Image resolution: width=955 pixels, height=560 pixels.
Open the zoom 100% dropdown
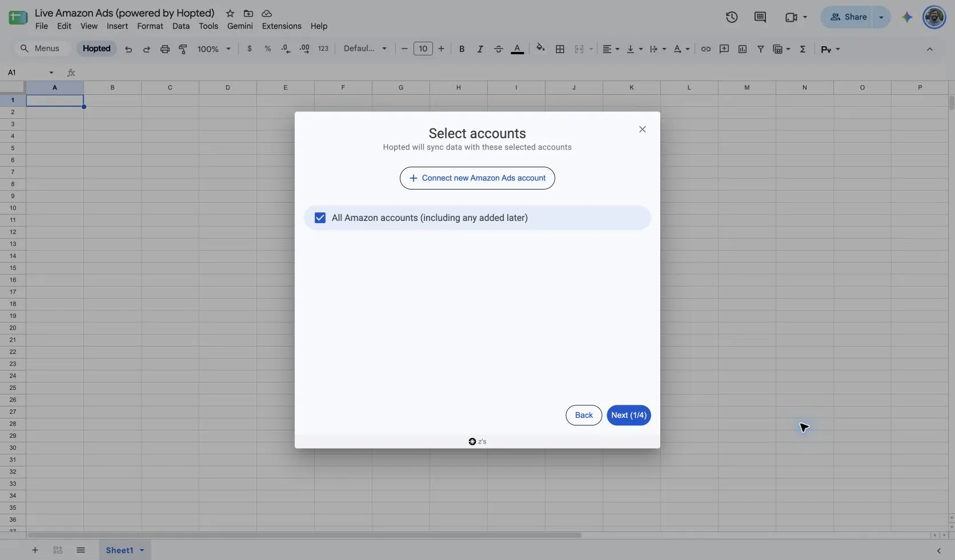214,49
